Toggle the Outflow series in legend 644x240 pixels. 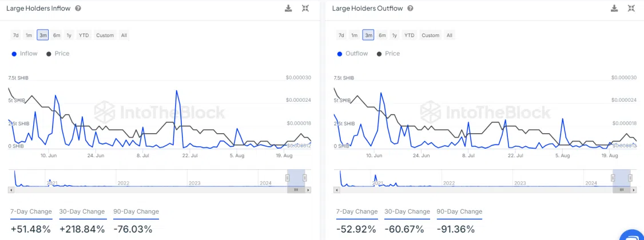tap(352, 54)
